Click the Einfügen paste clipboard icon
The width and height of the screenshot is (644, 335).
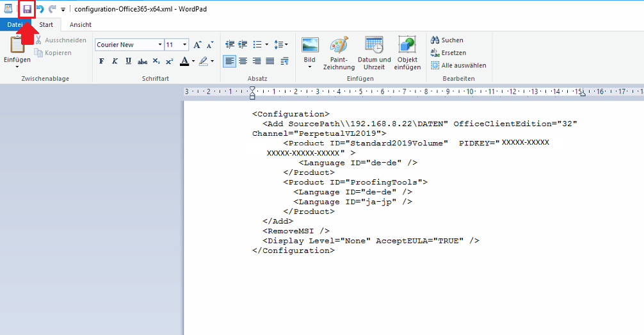(17, 44)
